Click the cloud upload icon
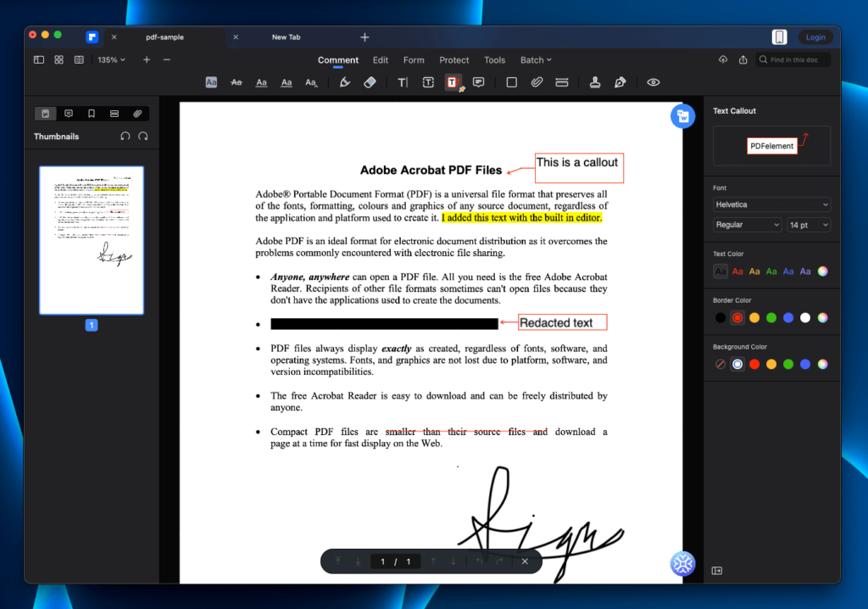This screenshot has height=609, width=868. pos(723,60)
